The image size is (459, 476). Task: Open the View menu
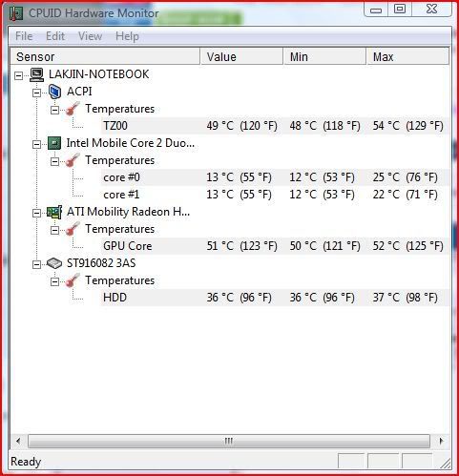tap(90, 36)
